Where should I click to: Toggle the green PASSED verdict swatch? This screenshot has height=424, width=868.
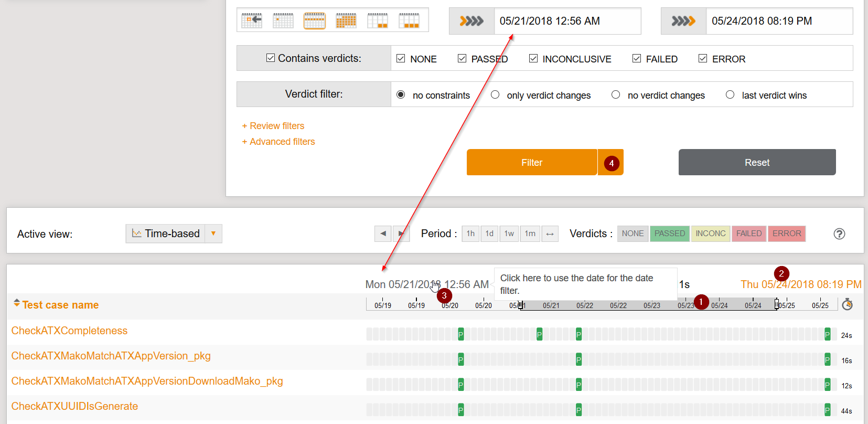click(669, 234)
